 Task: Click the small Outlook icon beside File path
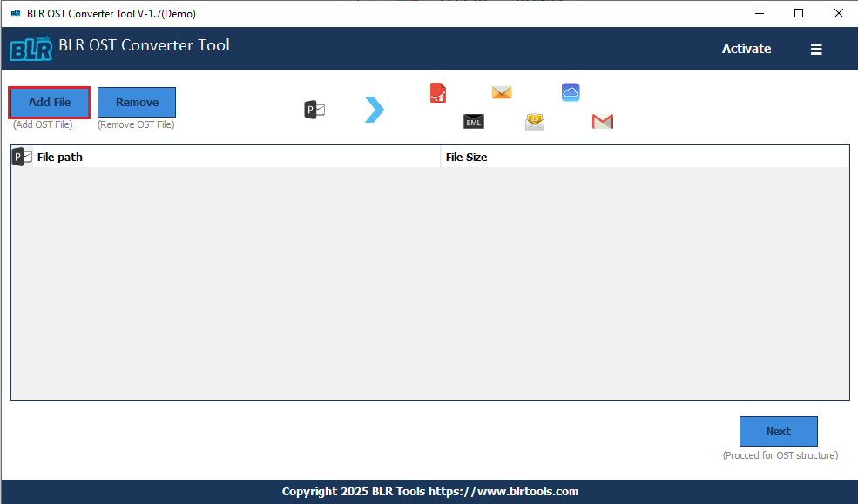(20, 156)
